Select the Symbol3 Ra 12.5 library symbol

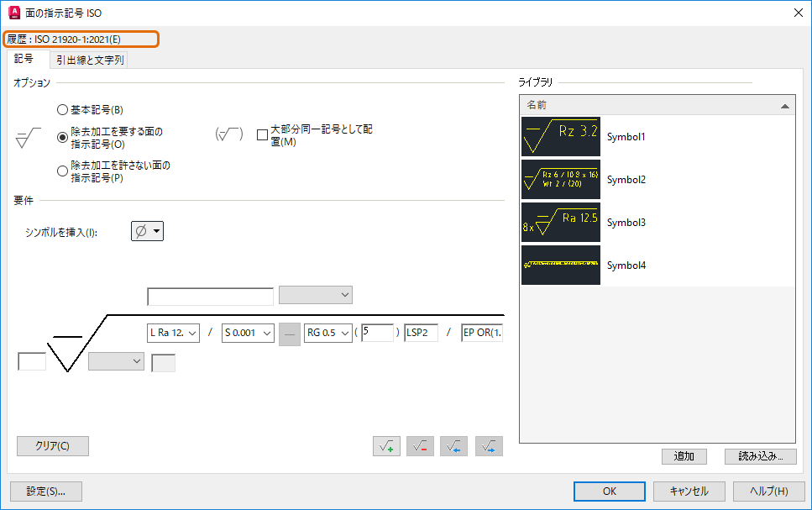tap(560, 222)
